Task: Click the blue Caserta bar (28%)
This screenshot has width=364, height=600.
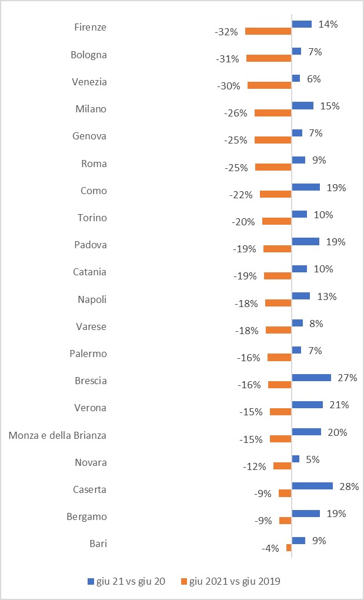Action: [312, 486]
